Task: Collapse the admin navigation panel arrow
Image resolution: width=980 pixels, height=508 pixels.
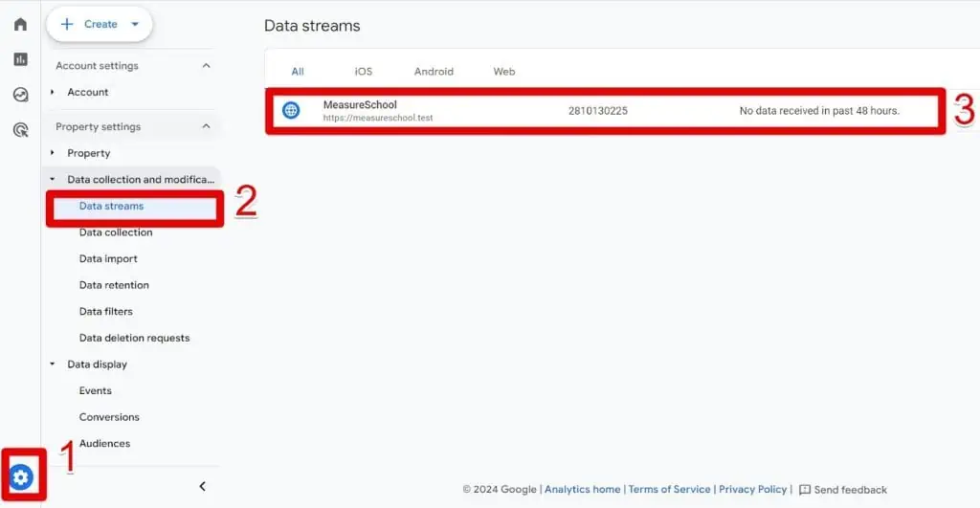Action: (203, 486)
